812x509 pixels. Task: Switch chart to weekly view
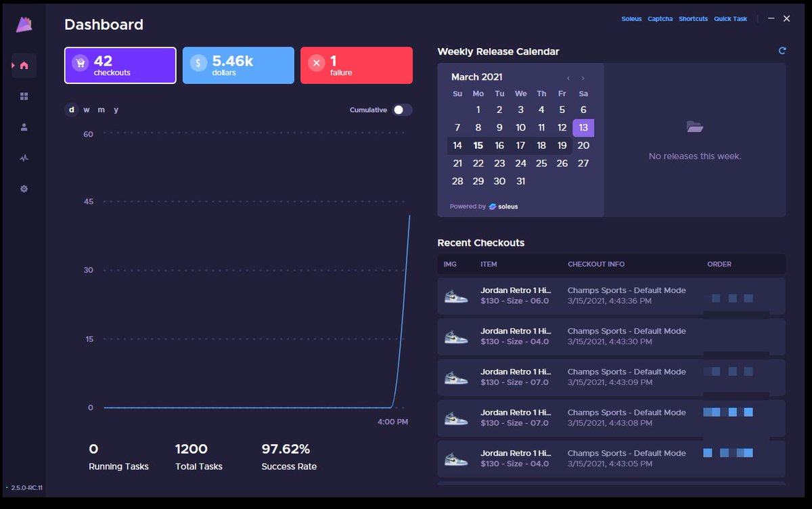pos(87,110)
